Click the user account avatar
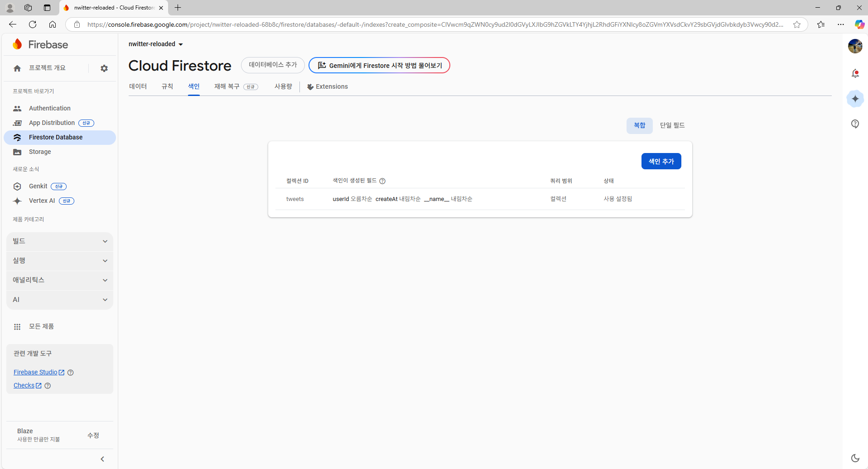868x469 pixels. [x=855, y=46]
